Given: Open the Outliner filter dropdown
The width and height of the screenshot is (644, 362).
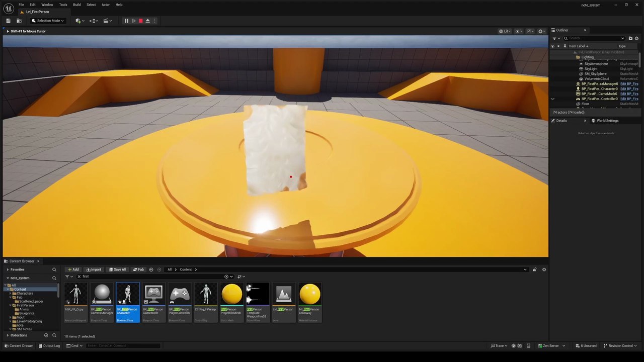Looking at the screenshot, I should click(x=555, y=38).
